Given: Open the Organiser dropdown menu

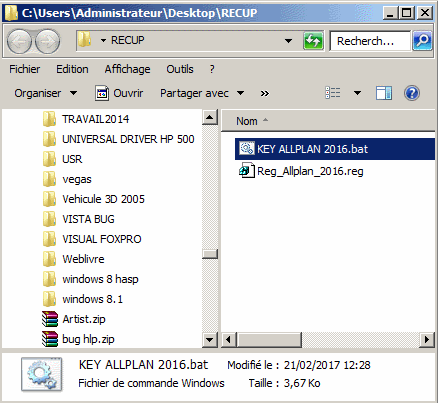Looking at the screenshot, I should [46, 93].
